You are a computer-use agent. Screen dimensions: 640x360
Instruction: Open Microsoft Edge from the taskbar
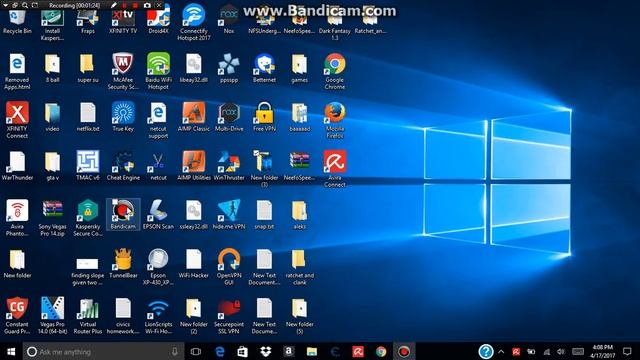pos(220,351)
